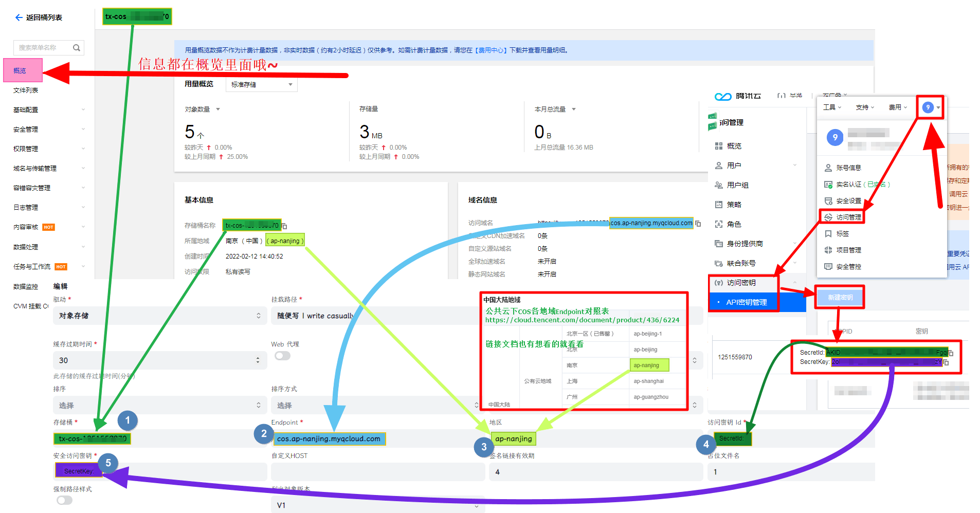
Task: Copy the SecretKey using its copy icon
Action: pyautogui.click(x=946, y=362)
